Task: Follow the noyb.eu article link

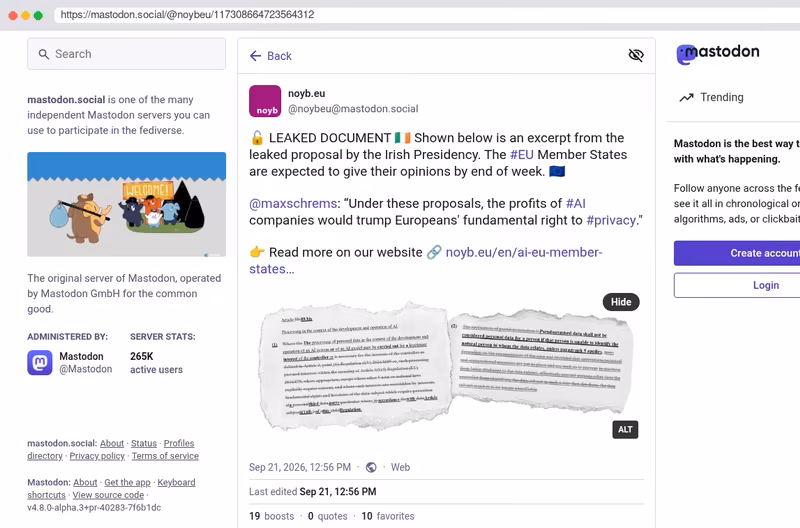Action: coord(426,261)
